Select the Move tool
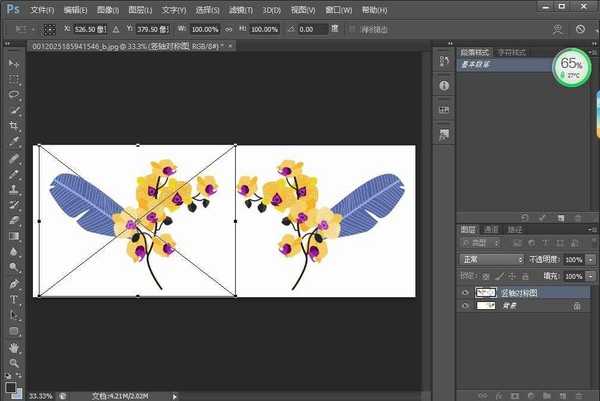600x401 pixels. 14,63
